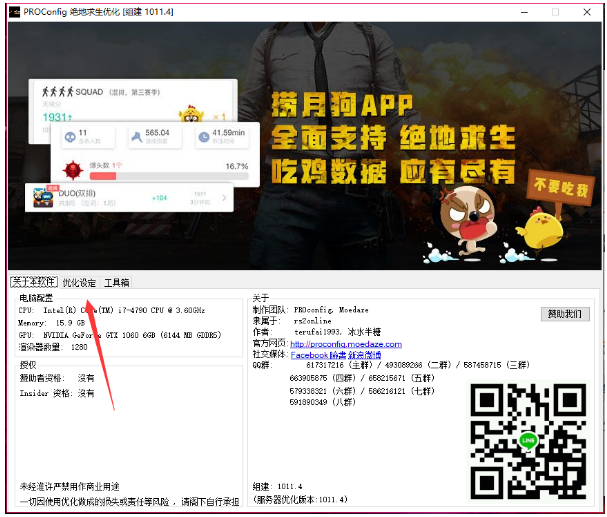Select QQ group number 587458715 (三群)
The image size is (607, 517).
[497, 365]
